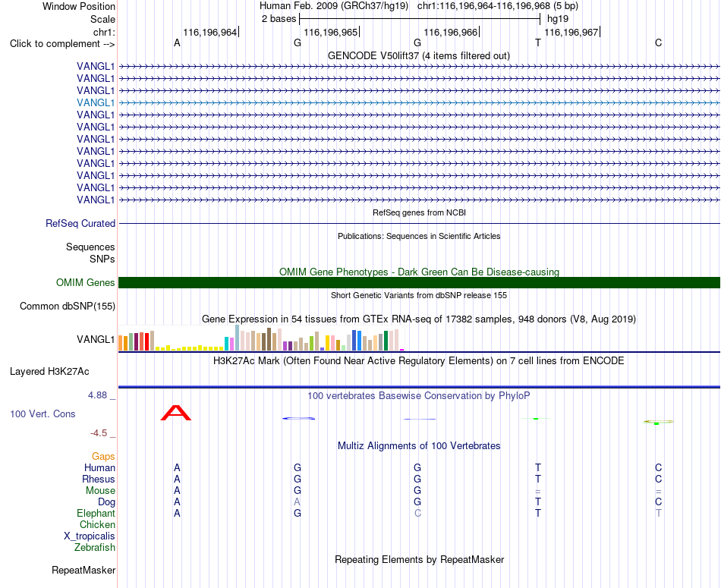The image size is (721, 588).
Task: Click the Window Position label
Action: pos(79,6)
